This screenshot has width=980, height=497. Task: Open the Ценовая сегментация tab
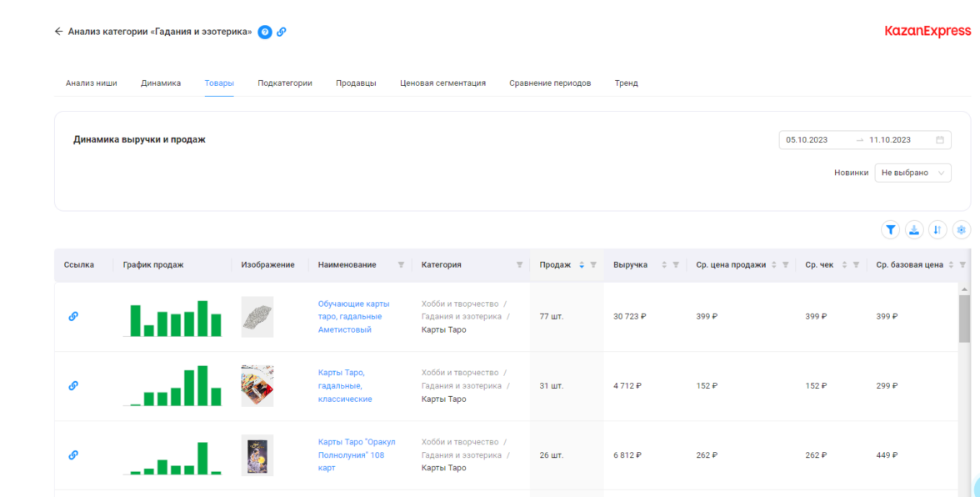point(442,83)
